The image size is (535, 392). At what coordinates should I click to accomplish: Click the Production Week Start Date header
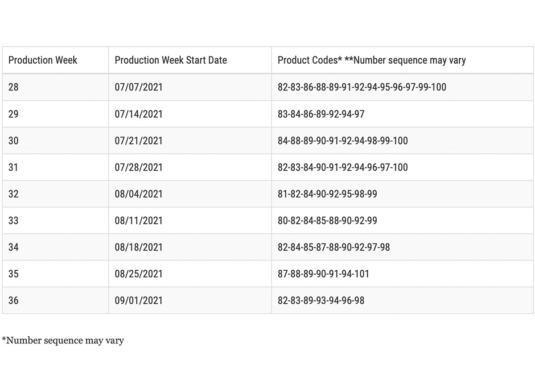pos(171,60)
